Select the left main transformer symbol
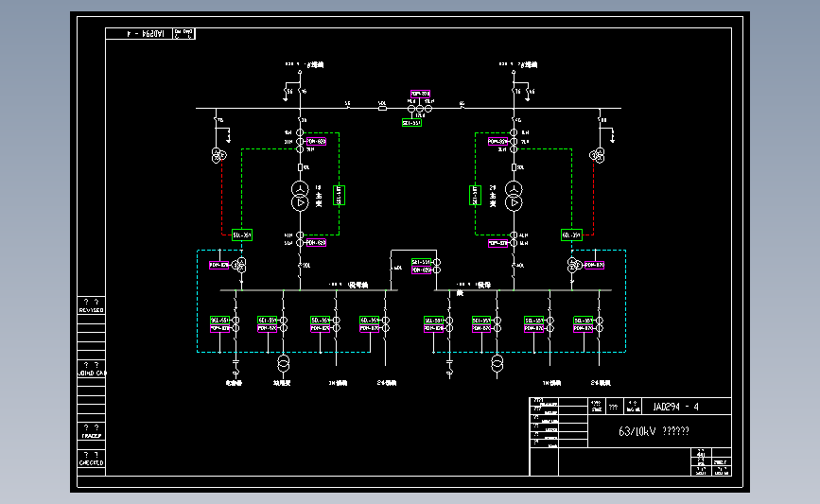Screen dimensions: 820x504 tap(300, 196)
